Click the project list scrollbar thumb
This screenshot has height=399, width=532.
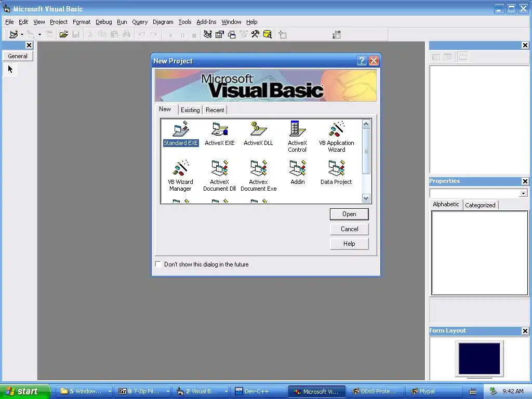[x=366, y=151]
